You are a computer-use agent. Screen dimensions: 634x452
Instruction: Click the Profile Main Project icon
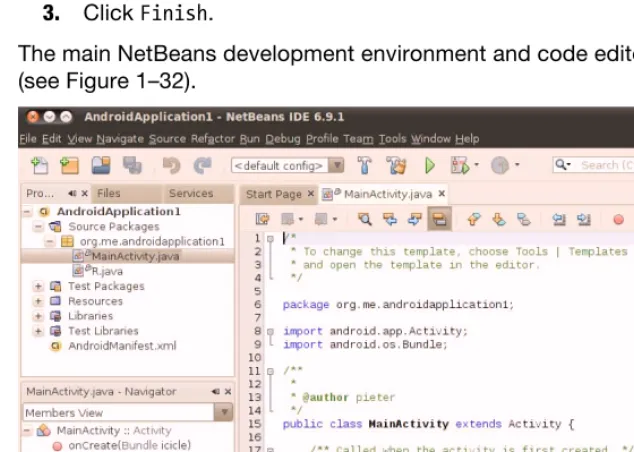tap(500, 165)
